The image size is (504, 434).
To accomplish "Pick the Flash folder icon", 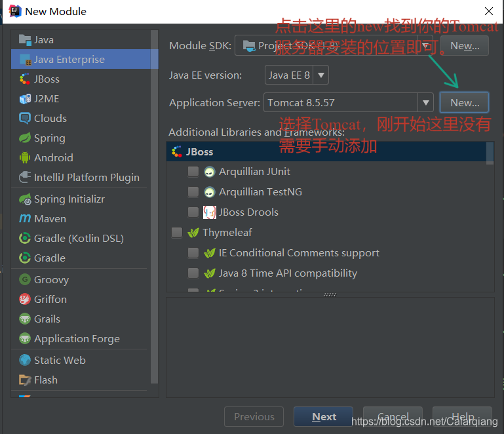I will (25, 380).
